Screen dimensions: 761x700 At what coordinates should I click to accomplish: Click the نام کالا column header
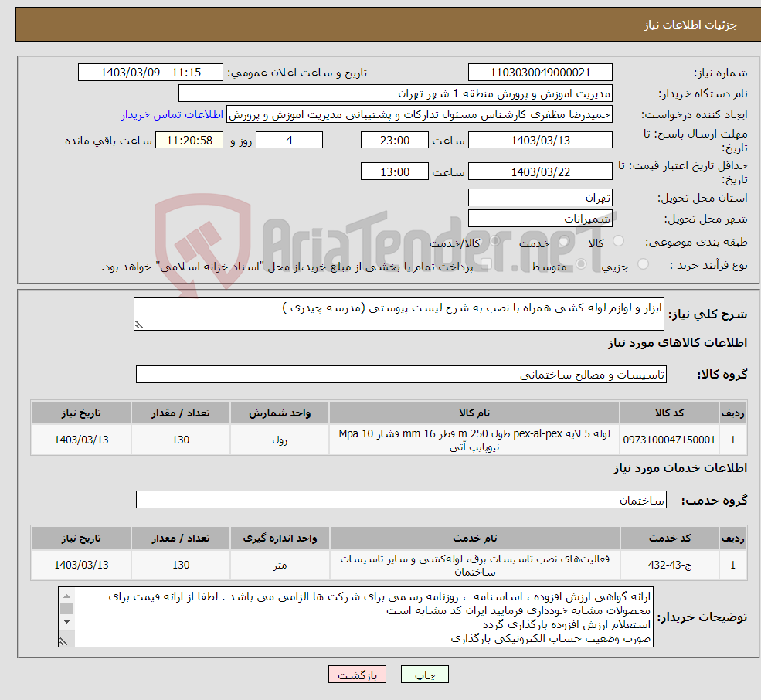coord(474,413)
